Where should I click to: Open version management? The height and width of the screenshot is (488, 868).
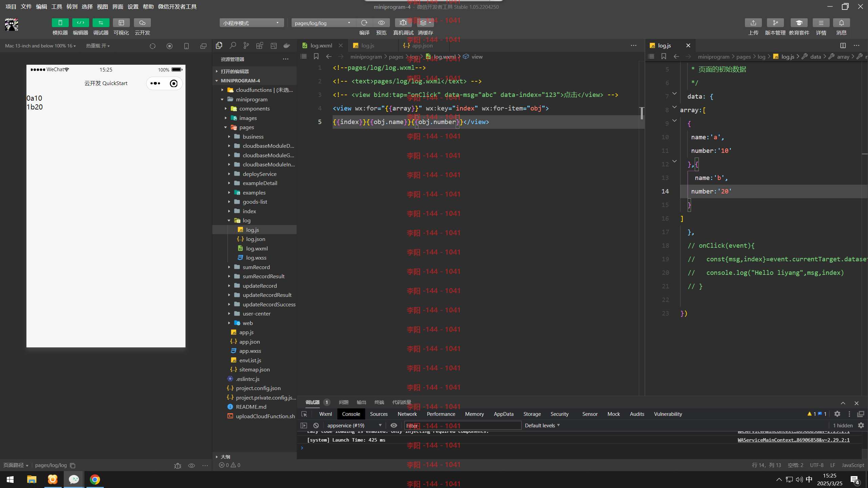pyautogui.click(x=775, y=23)
